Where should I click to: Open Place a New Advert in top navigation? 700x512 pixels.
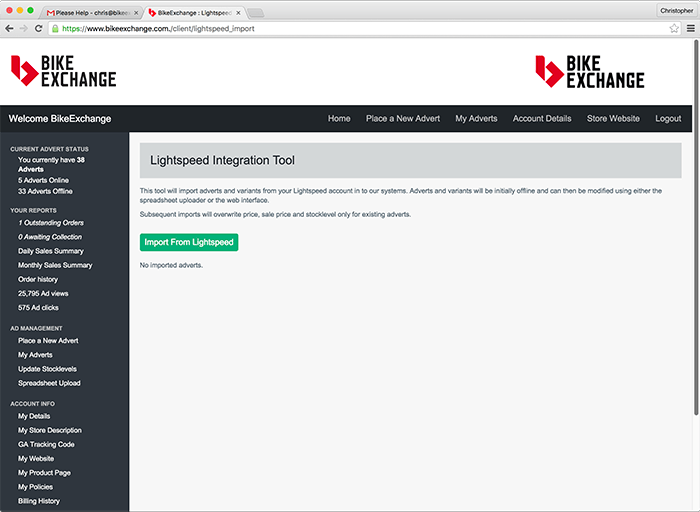pyautogui.click(x=403, y=118)
